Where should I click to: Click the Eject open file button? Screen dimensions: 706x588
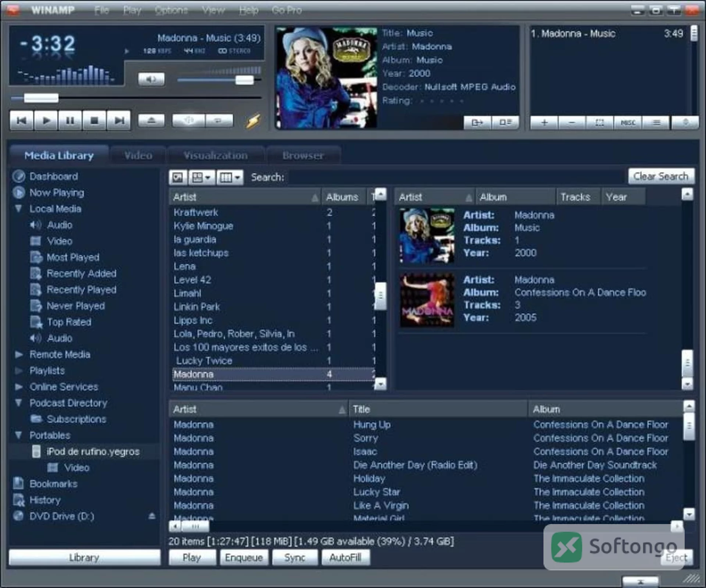point(151,121)
